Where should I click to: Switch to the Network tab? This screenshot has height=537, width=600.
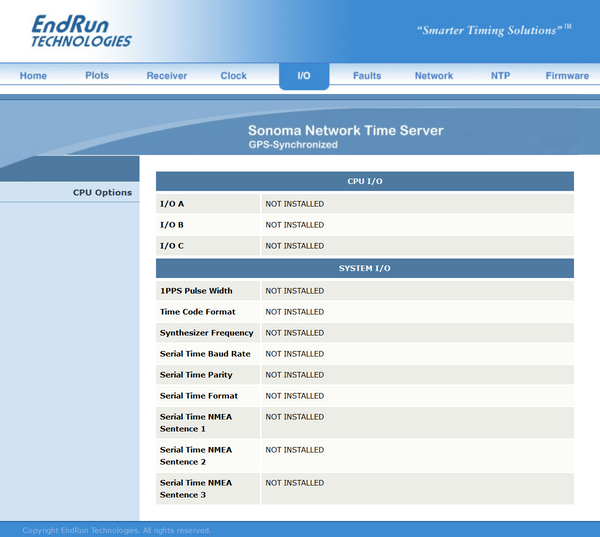click(x=434, y=75)
